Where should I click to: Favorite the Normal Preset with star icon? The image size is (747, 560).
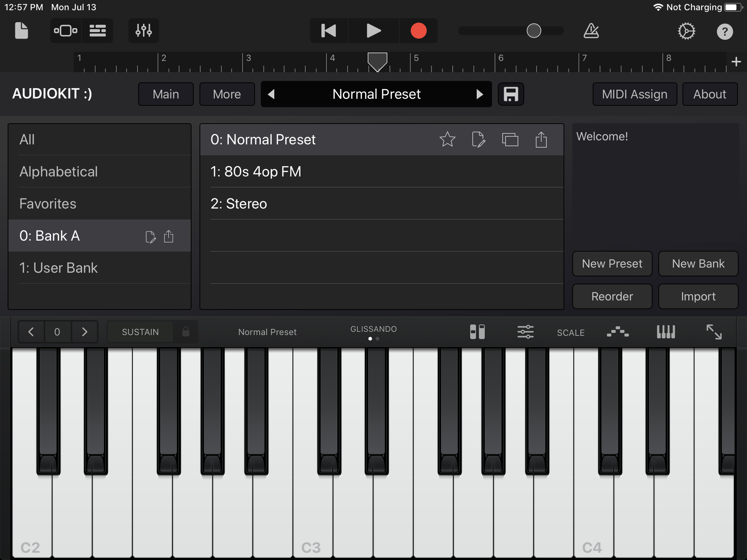(x=447, y=139)
